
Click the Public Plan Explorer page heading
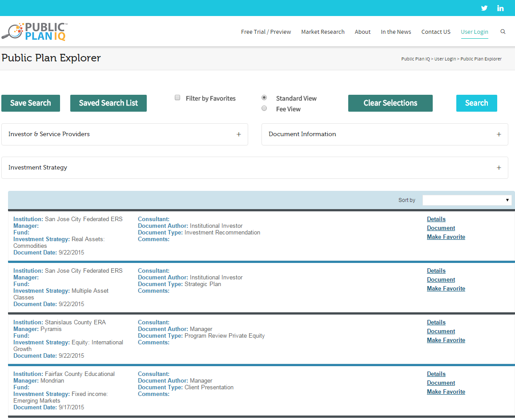[51, 58]
